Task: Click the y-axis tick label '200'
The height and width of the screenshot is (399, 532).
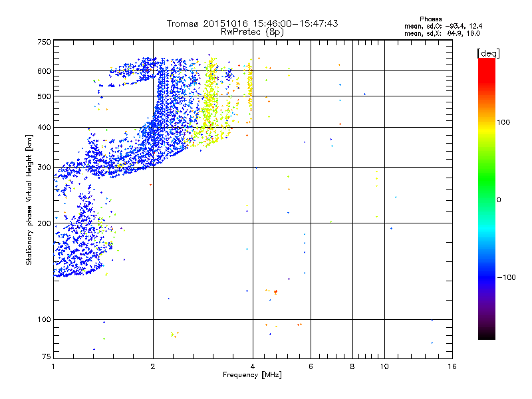Action: (44, 223)
